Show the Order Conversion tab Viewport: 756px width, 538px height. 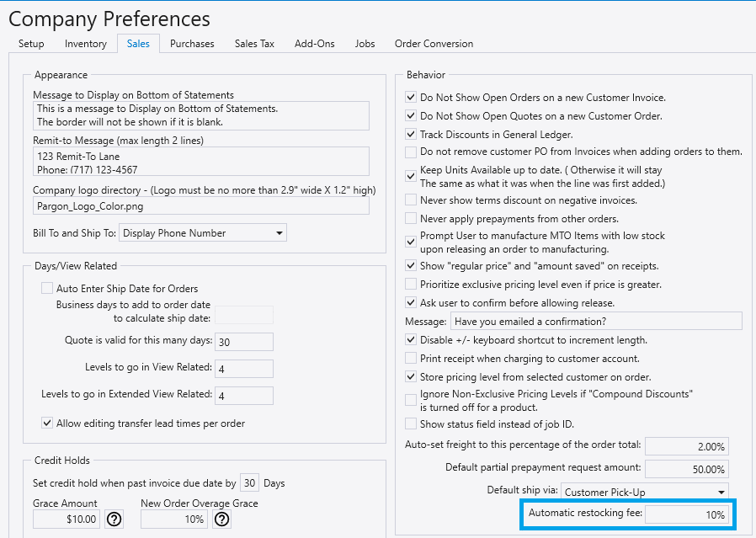pos(434,44)
